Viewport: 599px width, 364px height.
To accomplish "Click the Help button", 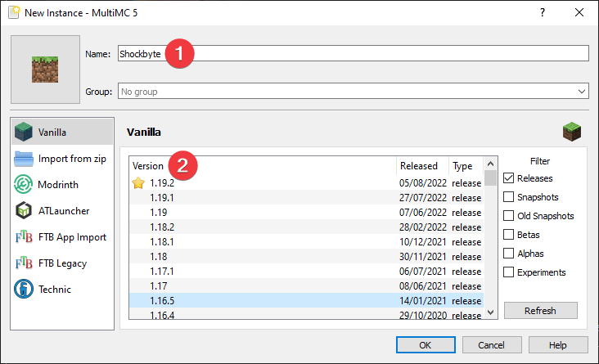I will 558,345.
